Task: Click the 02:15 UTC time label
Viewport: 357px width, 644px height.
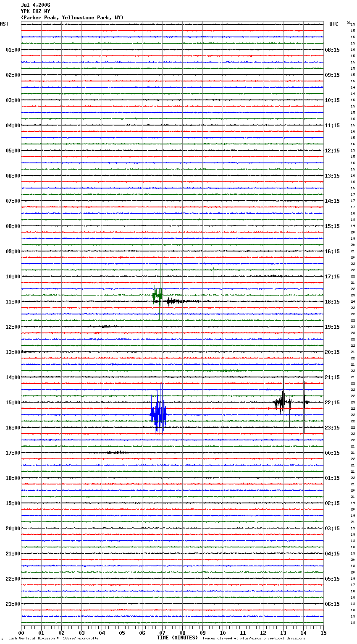Action: pos(332,503)
